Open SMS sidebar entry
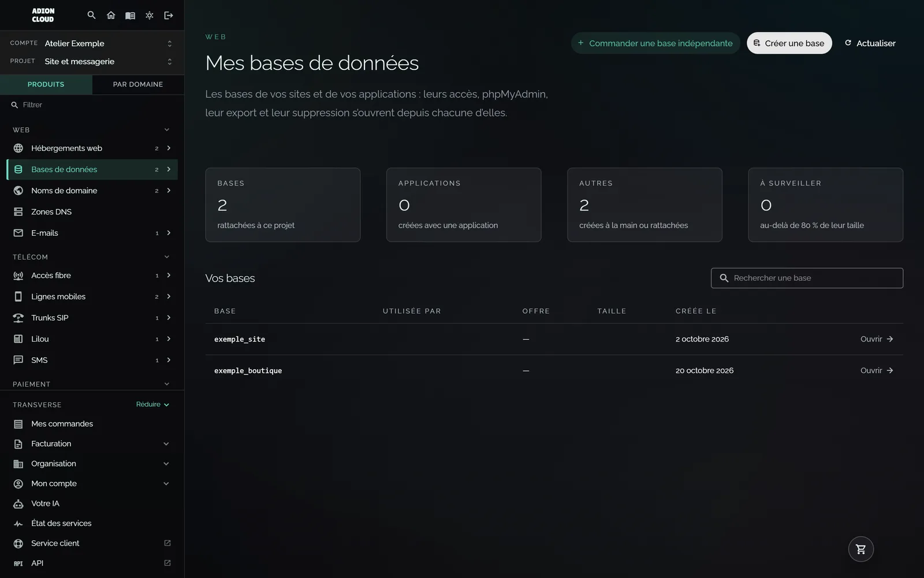 92,360
